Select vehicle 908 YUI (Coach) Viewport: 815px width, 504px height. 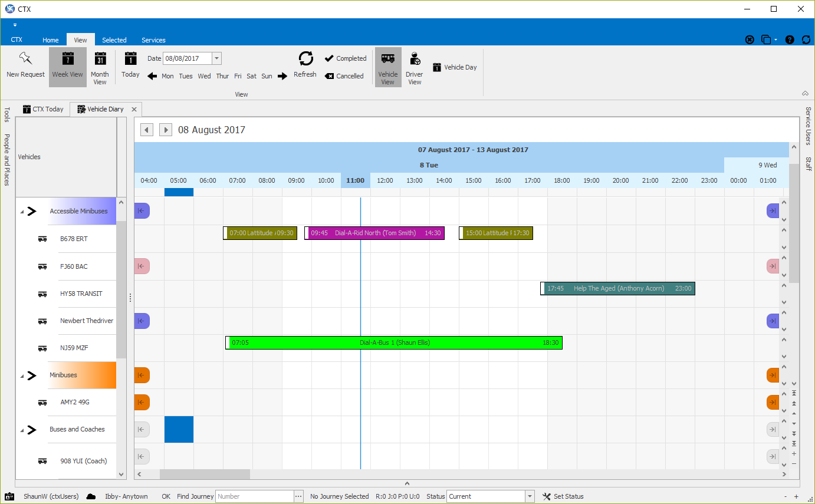(84, 461)
